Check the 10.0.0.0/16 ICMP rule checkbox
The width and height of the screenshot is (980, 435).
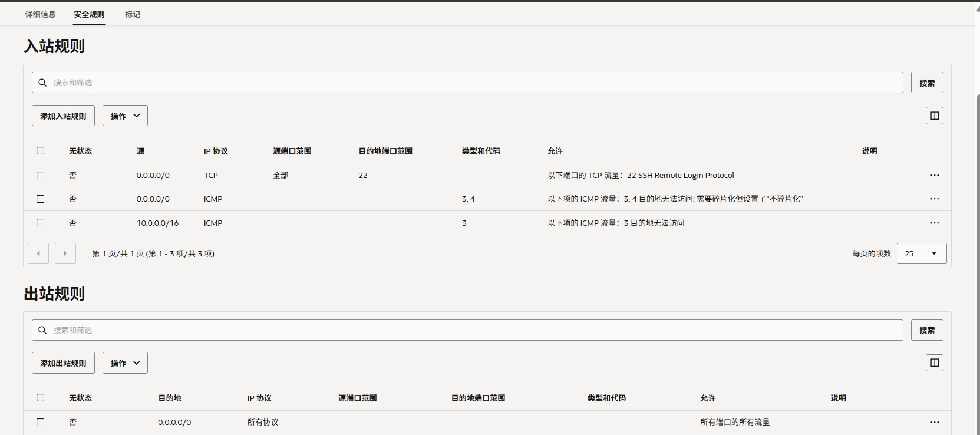tap(41, 223)
